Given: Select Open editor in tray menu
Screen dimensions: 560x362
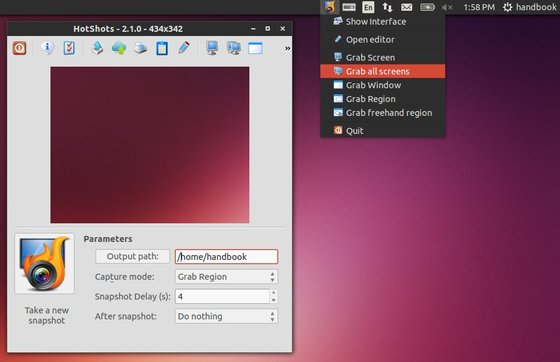Looking at the screenshot, I should point(382,40).
